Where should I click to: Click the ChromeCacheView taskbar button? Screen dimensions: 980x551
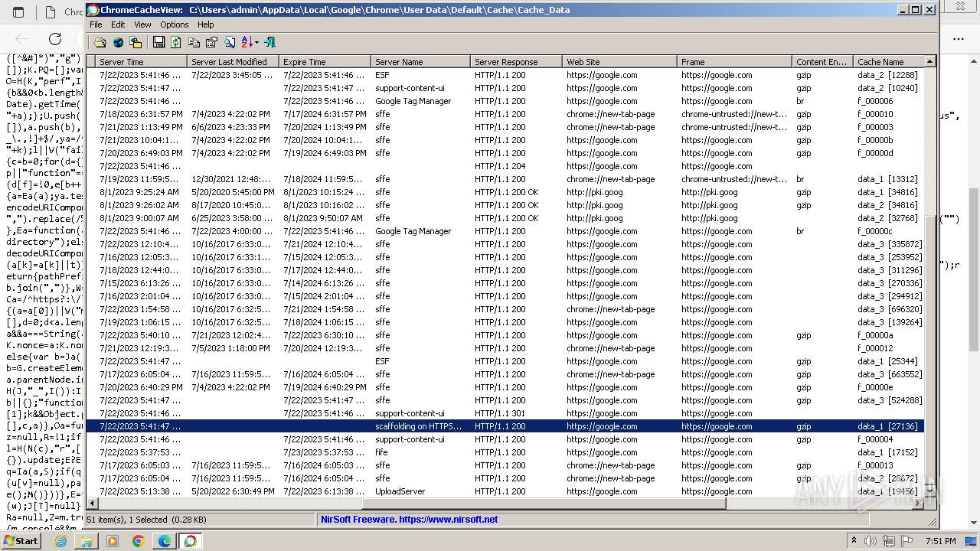190,541
